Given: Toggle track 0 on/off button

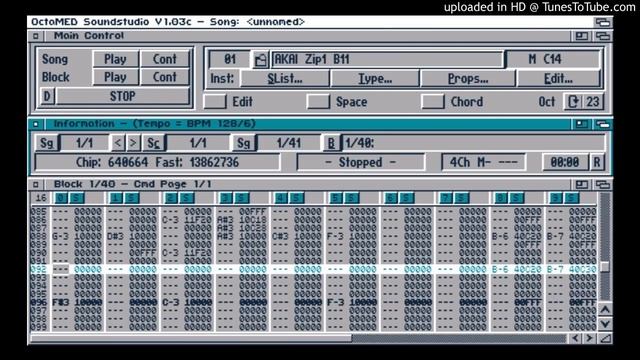Looking at the screenshot, I should coord(61,198).
